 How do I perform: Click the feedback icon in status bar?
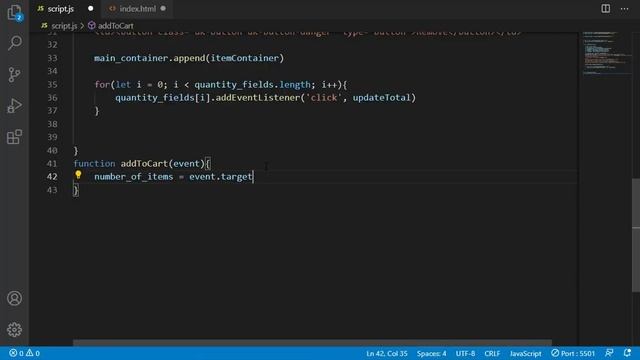click(x=609, y=353)
